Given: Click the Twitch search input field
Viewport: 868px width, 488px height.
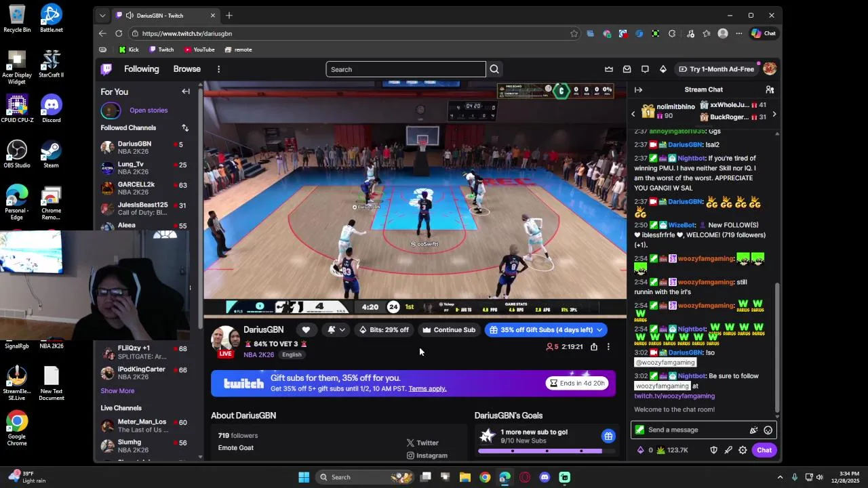Looking at the screenshot, I should pos(406,69).
